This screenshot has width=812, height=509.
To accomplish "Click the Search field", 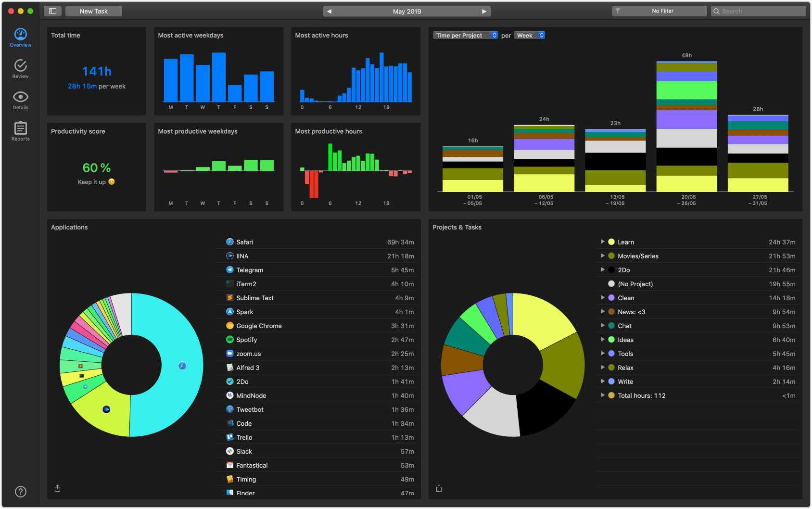I will pos(758,11).
